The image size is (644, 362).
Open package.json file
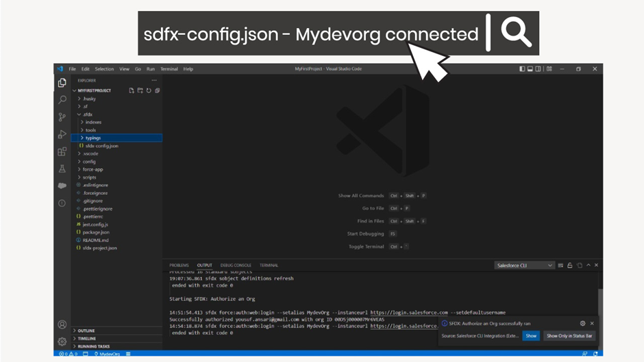(x=96, y=232)
